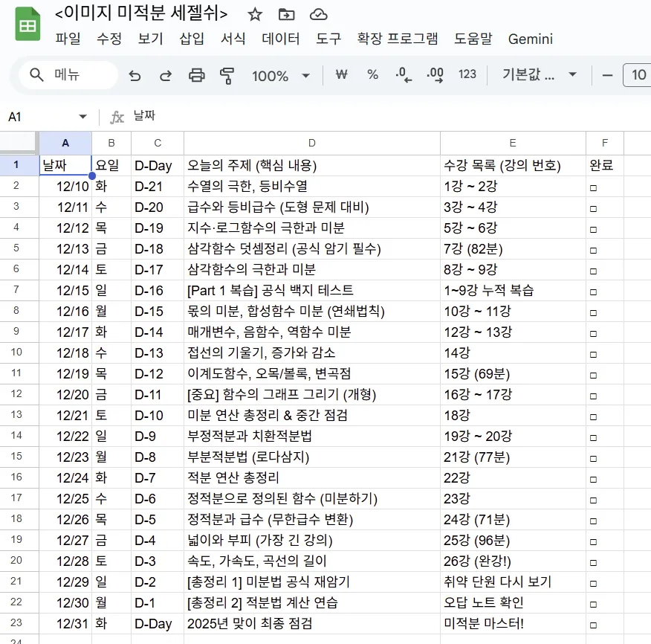Click the undo arrow
Screen dimensions: 651x644
[135, 75]
